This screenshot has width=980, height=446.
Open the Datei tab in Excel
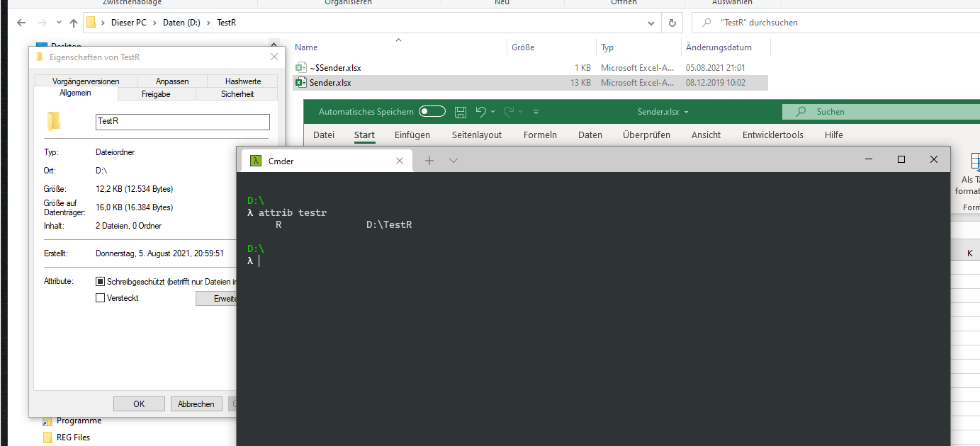324,135
